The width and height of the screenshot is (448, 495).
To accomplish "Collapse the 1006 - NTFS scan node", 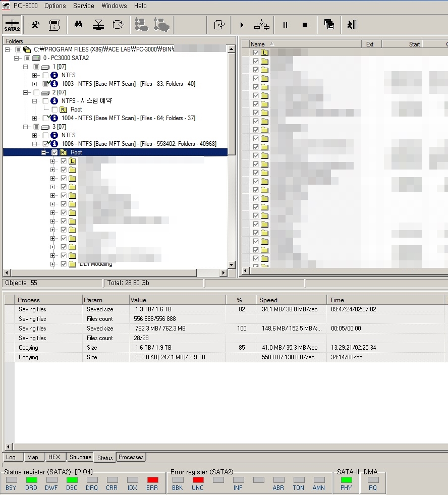I will point(34,144).
